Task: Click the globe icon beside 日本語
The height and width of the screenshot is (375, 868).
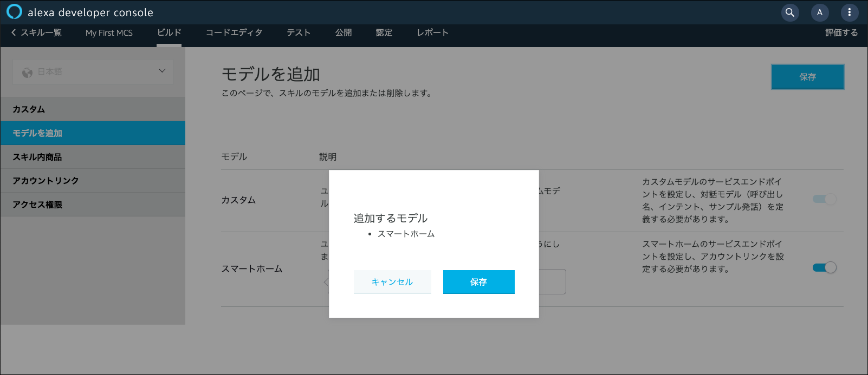Action: click(27, 72)
